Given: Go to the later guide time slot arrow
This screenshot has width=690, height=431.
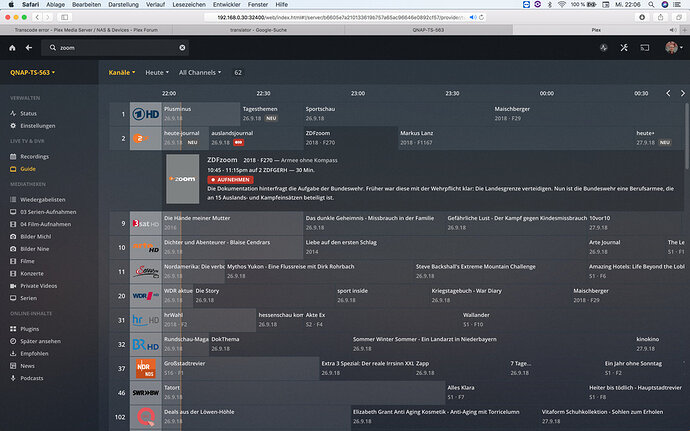Looking at the screenshot, I should point(683,93).
